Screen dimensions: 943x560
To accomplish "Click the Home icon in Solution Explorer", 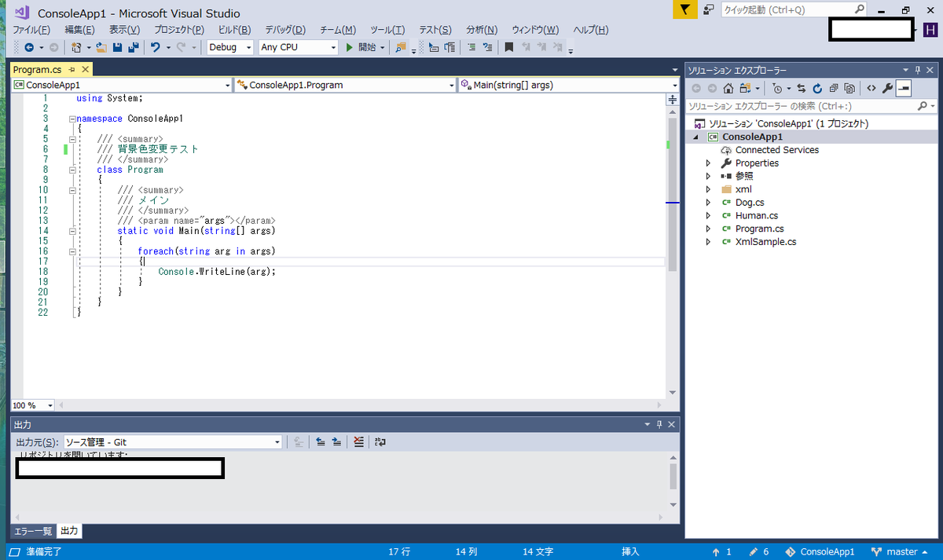I will click(x=728, y=88).
